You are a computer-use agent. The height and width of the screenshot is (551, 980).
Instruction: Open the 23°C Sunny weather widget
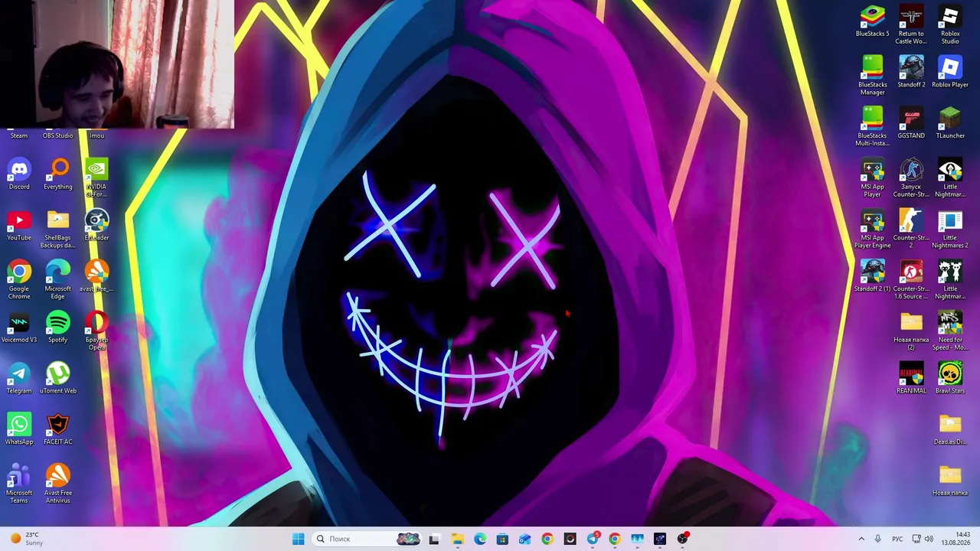25,539
